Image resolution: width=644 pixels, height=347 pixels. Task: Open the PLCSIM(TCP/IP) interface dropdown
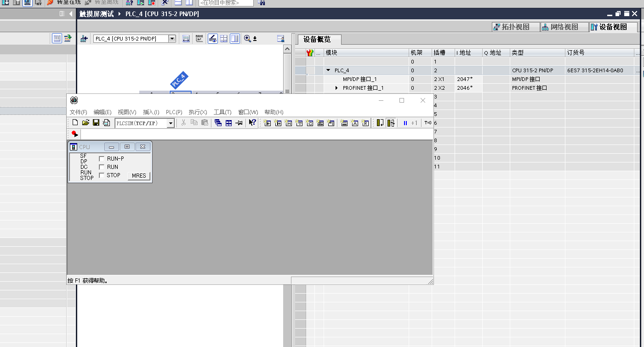coord(171,123)
